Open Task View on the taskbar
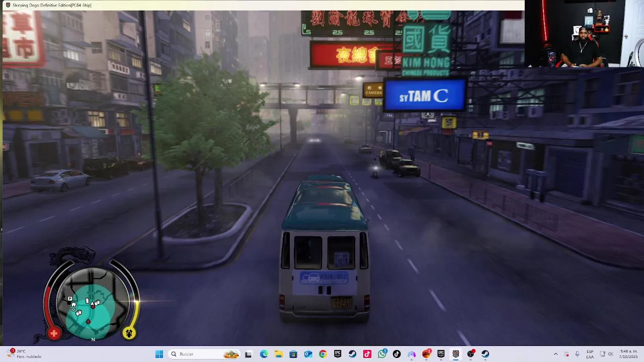Screen dimensions: 644x362 pos(248,354)
